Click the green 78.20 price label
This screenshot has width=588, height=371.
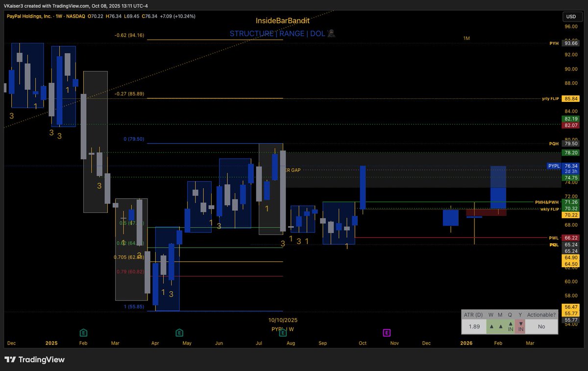click(x=571, y=153)
